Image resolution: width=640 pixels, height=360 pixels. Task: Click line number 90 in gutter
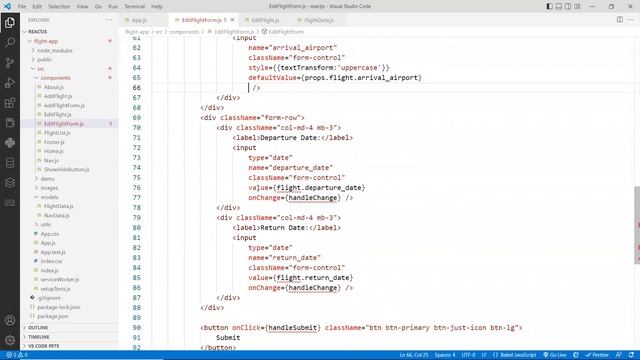coord(136,327)
